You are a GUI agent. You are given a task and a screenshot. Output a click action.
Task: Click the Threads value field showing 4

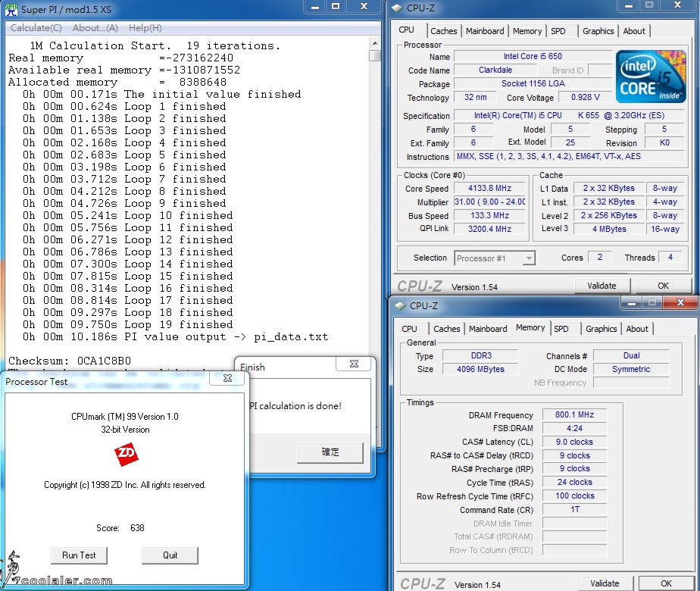click(x=670, y=257)
